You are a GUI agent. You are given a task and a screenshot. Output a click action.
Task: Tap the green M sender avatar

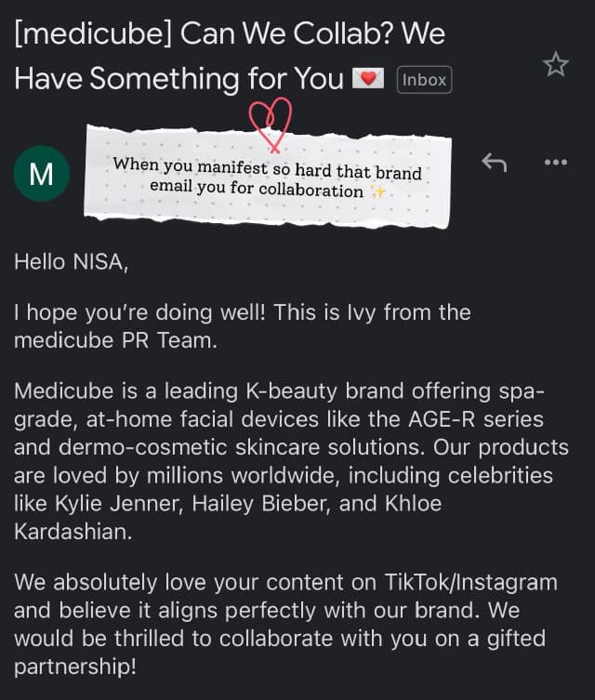[42, 174]
